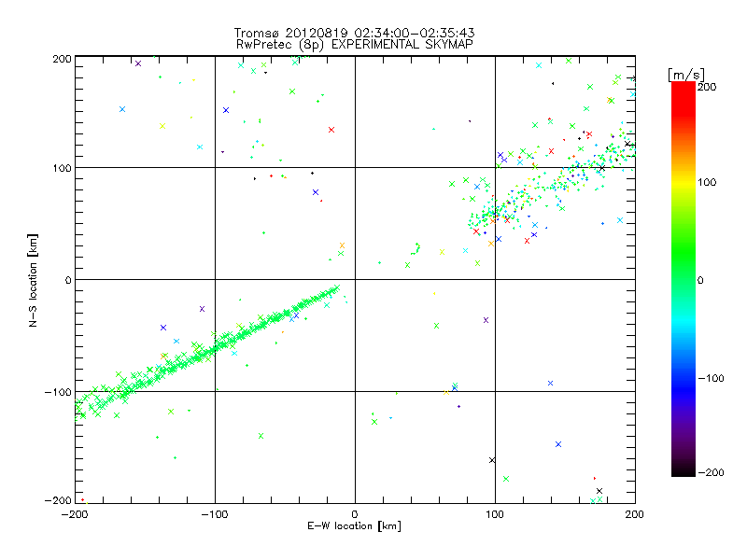Click the colorbar tick label '200'
This screenshot has width=747, height=560.
[x=707, y=87]
